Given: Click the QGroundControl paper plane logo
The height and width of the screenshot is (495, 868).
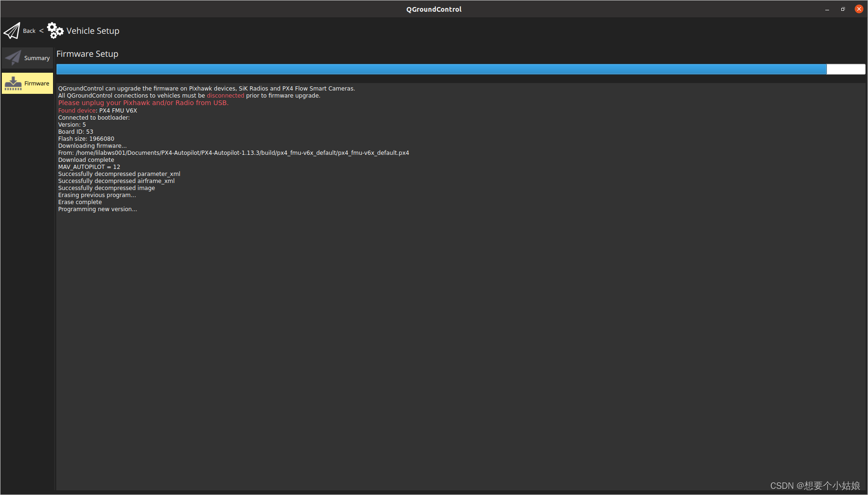Looking at the screenshot, I should (x=12, y=30).
